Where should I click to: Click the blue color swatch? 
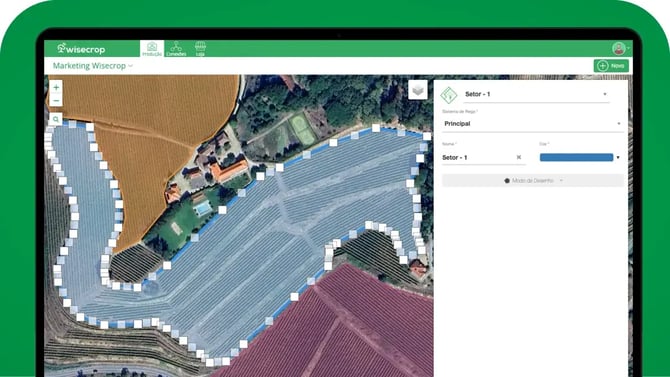pos(576,157)
